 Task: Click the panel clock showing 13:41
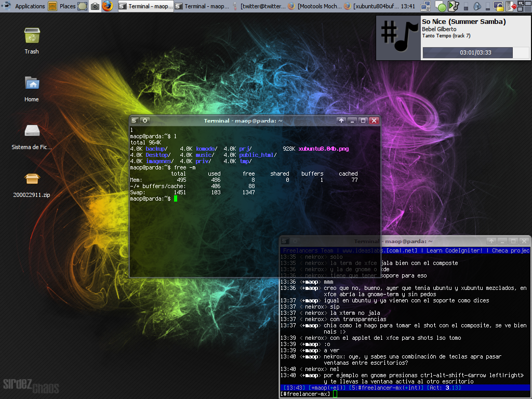coord(408,6)
